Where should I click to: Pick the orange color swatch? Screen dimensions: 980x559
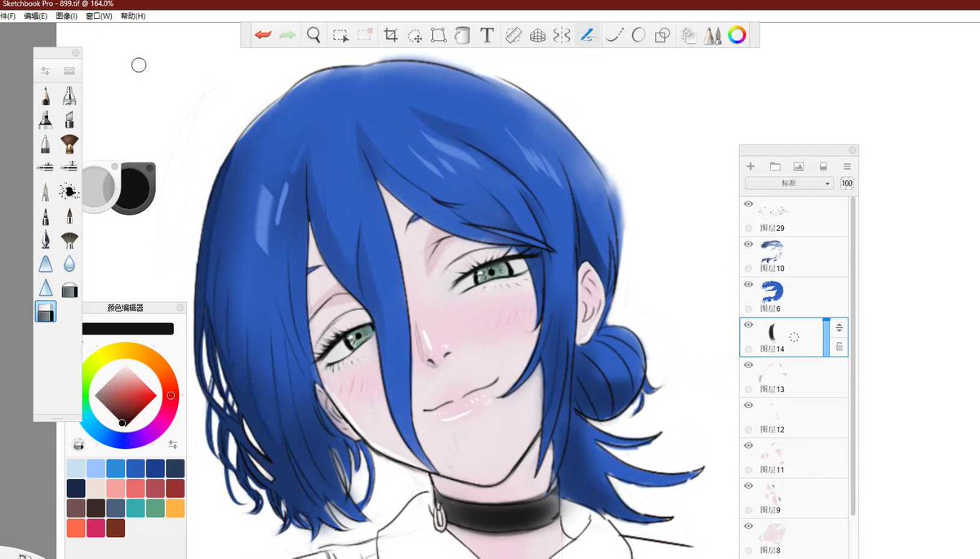click(175, 508)
